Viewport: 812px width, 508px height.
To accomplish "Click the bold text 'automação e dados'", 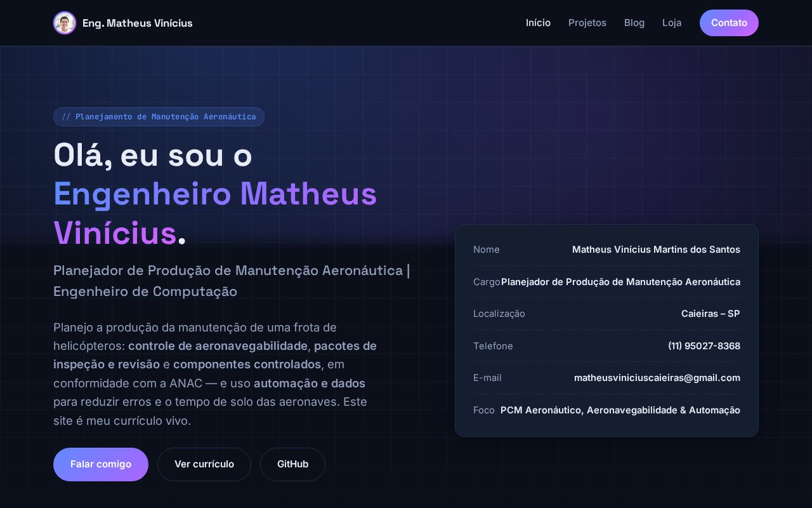I will [x=310, y=384].
